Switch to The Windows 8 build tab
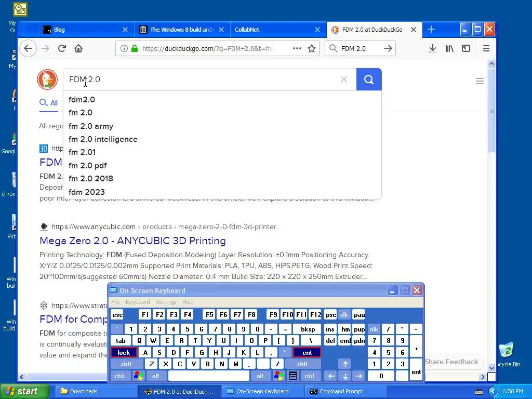The width and height of the screenshot is (532, 399). pos(182,30)
